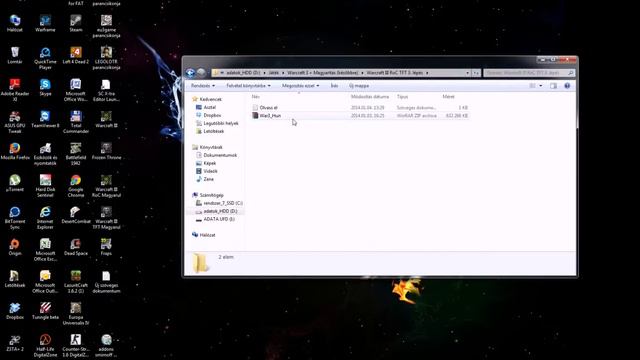The image size is (640, 360).
Task: Select Hálózat in the navigation pane
Action: click(207, 235)
